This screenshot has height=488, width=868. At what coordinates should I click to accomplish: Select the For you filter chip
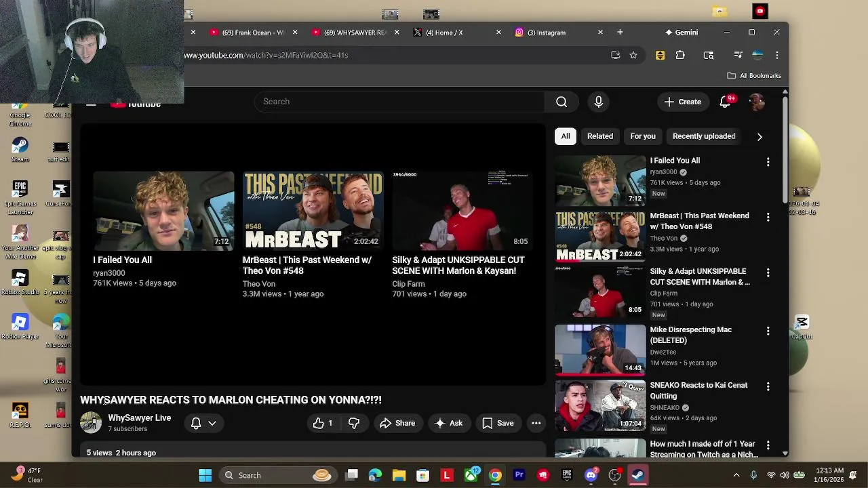(643, 136)
